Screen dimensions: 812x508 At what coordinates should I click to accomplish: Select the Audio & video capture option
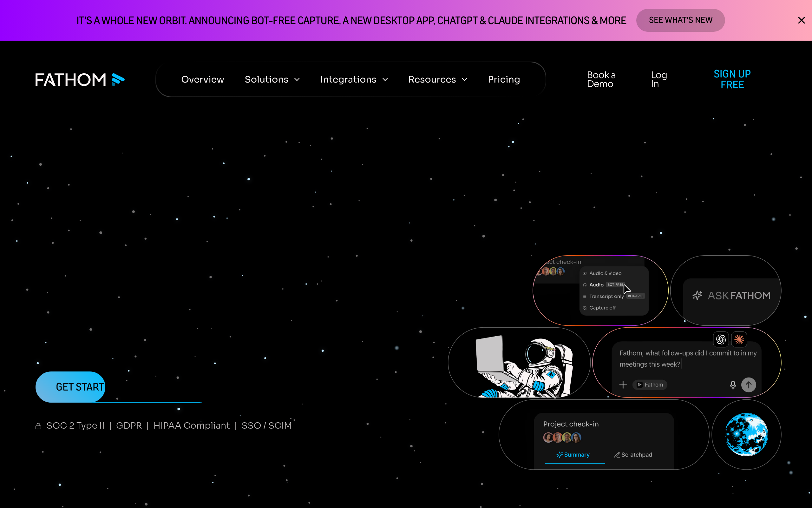[x=602, y=273]
